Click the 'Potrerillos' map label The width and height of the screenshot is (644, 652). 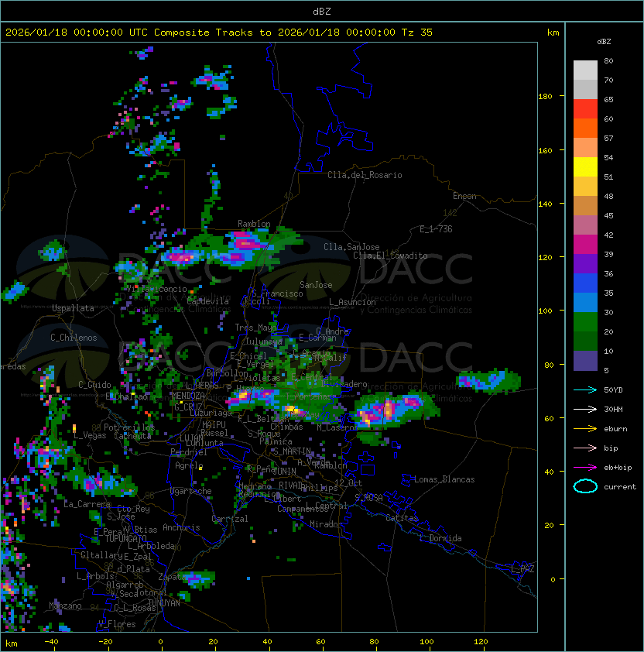point(129,427)
